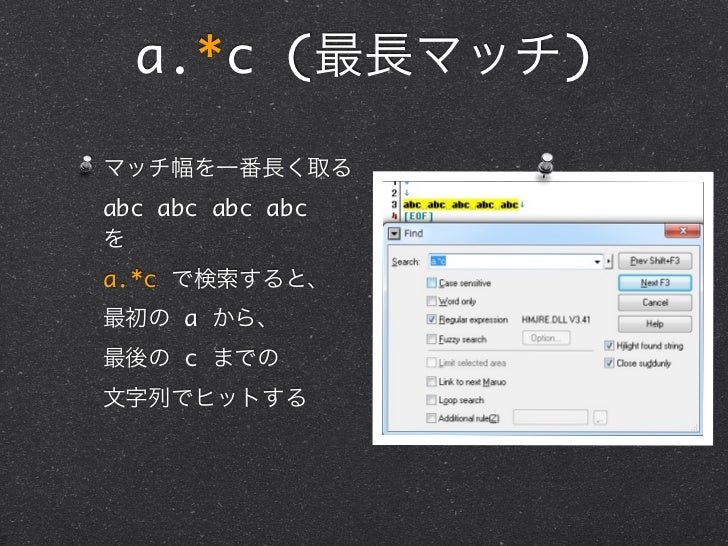
Task: Enable Loop search checkbox
Action: coord(432,400)
